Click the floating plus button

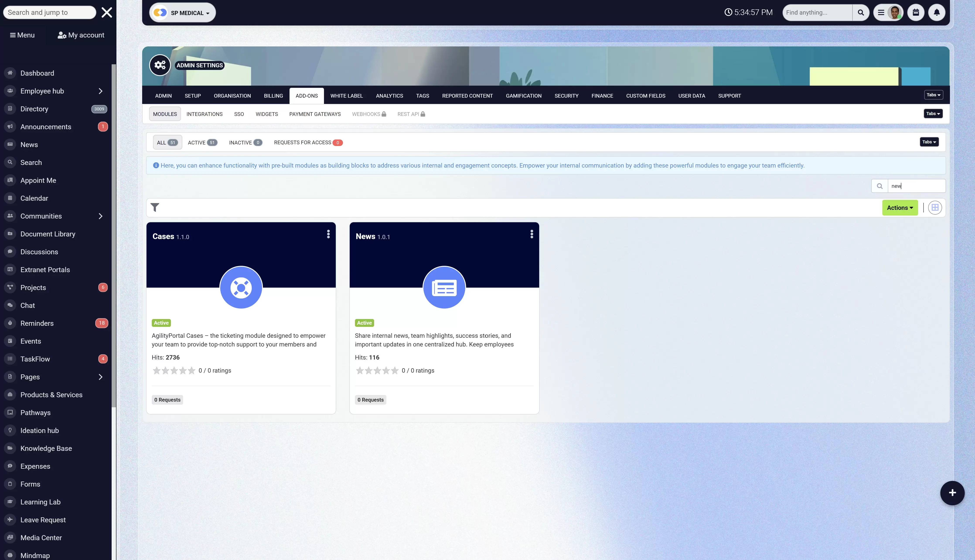point(952,493)
